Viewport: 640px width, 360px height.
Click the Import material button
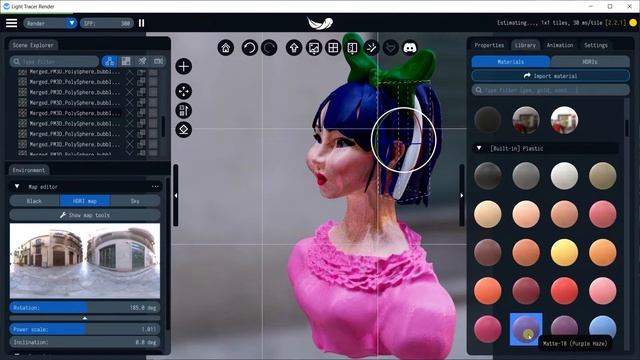pos(551,76)
